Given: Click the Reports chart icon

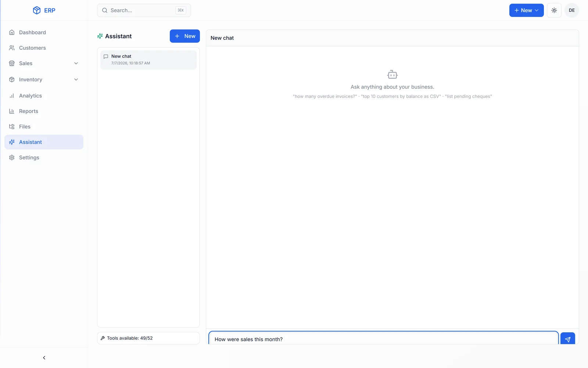Looking at the screenshot, I should 12,111.
